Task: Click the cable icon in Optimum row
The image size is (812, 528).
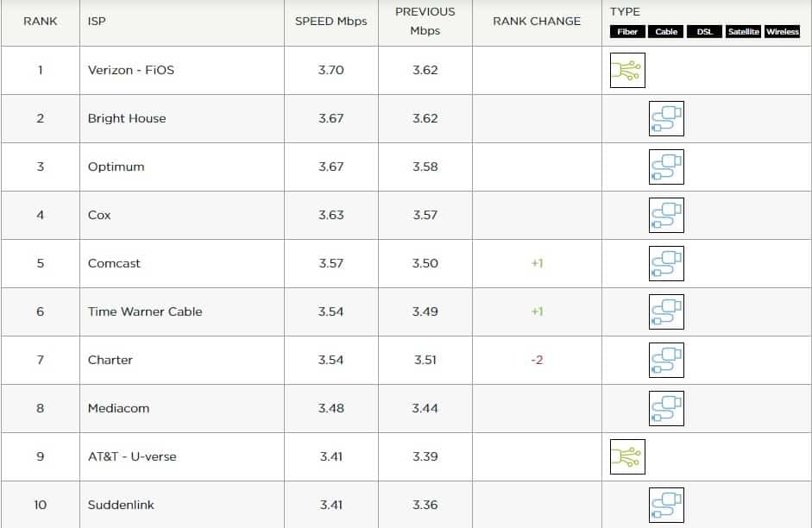Action: pyautogui.click(x=666, y=167)
